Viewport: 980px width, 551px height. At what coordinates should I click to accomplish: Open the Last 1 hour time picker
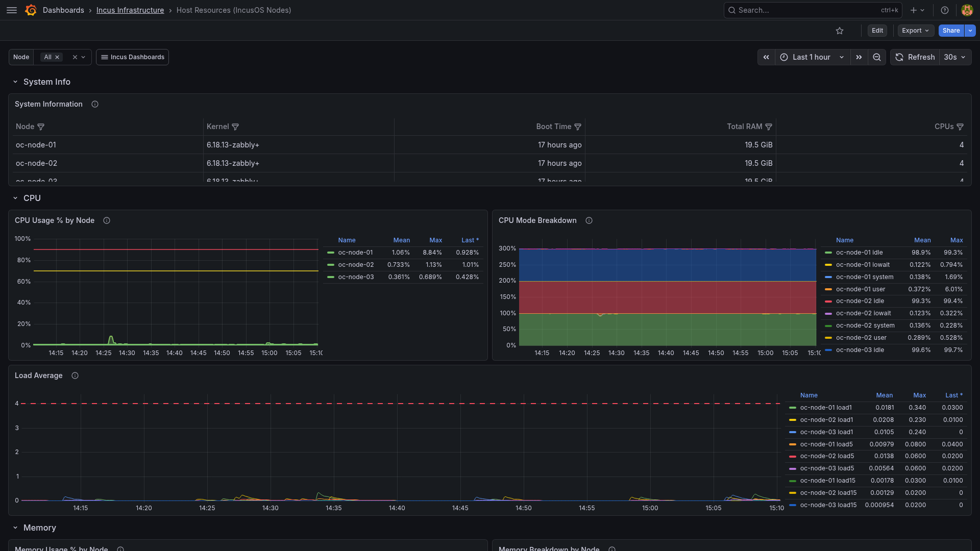[813, 57]
